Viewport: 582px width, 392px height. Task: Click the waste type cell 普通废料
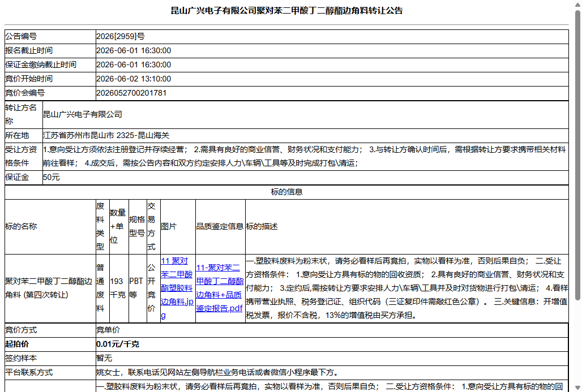click(101, 288)
